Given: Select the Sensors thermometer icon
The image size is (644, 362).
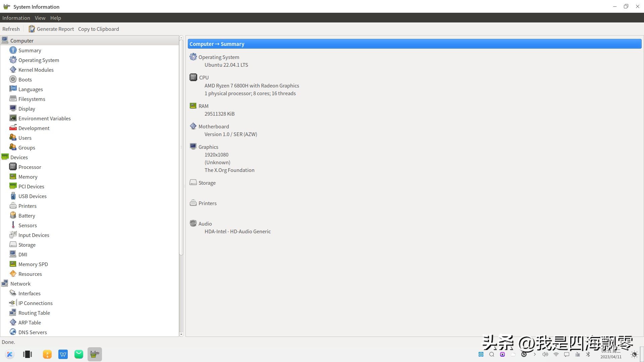Looking at the screenshot, I should 13,225.
